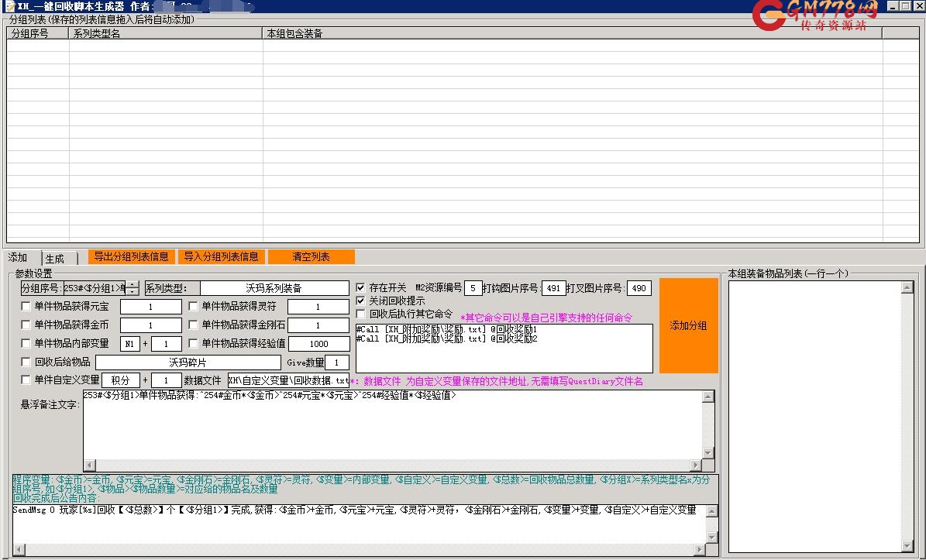
Task: Click right scroll arrow of 悬浮备注文字 box
Action: pyautogui.click(x=696, y=466)
